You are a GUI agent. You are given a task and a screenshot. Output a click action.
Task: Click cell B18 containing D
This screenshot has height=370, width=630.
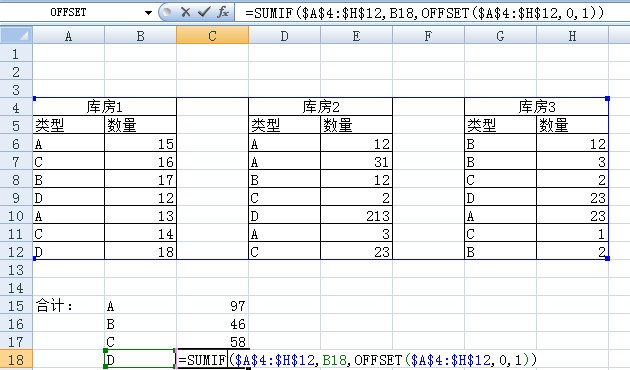coord(140,359)
